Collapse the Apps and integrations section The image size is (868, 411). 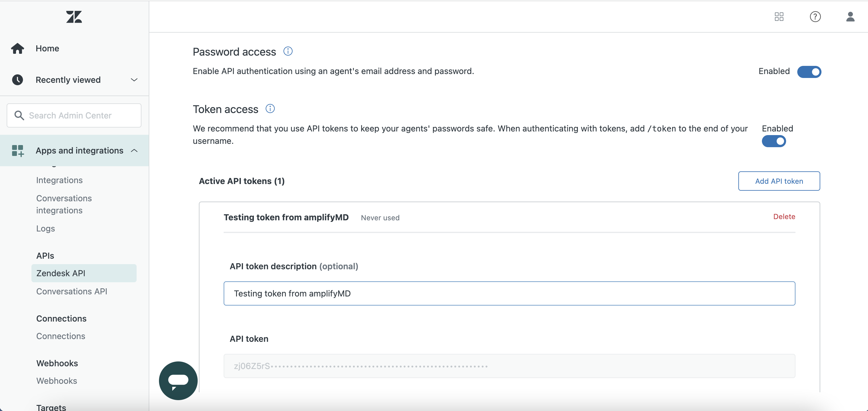point(134,150)
